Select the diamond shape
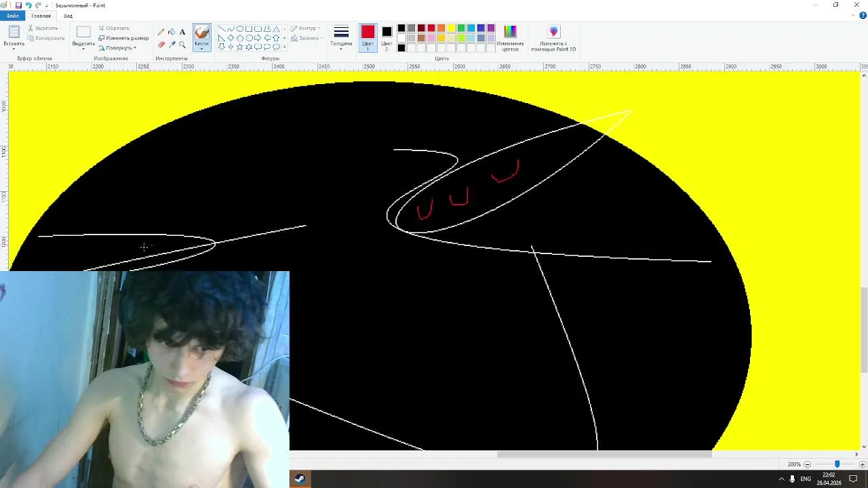 click(x=231, y=38)
